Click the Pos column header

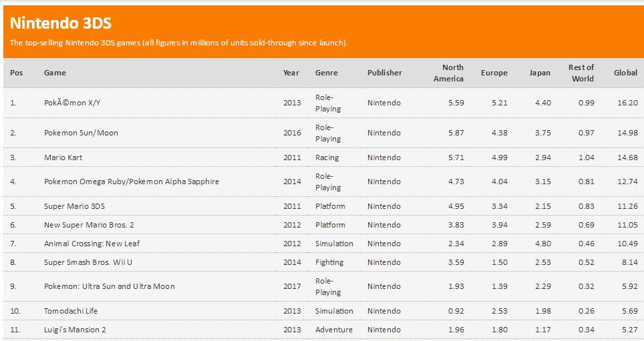point(17,73)
